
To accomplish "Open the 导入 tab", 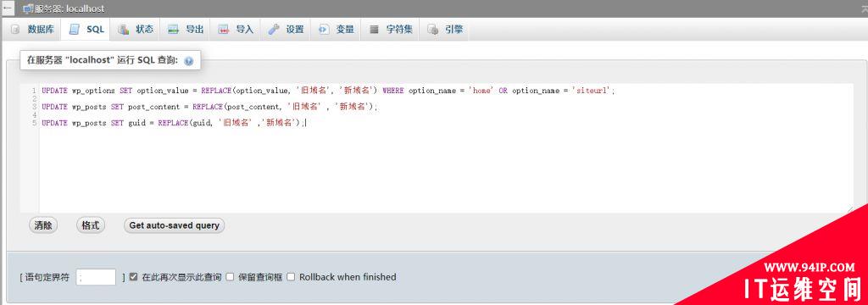I will click(236, 30).
